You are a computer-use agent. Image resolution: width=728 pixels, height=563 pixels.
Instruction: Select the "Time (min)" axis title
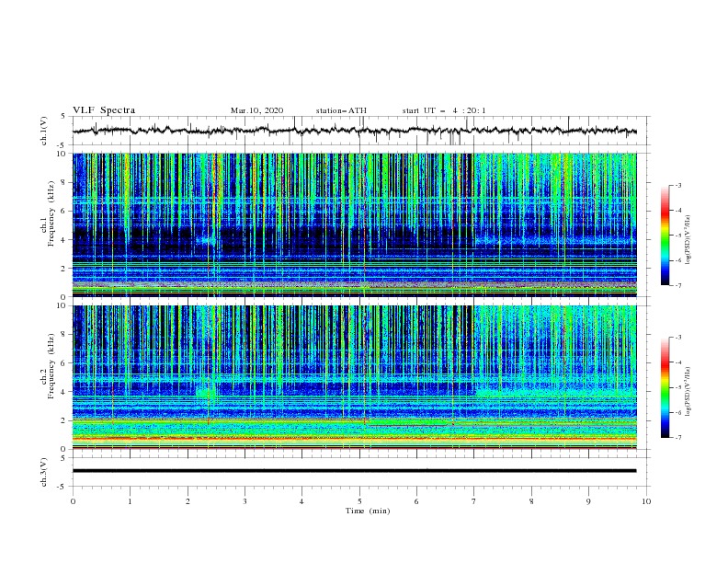coord(368,511)
